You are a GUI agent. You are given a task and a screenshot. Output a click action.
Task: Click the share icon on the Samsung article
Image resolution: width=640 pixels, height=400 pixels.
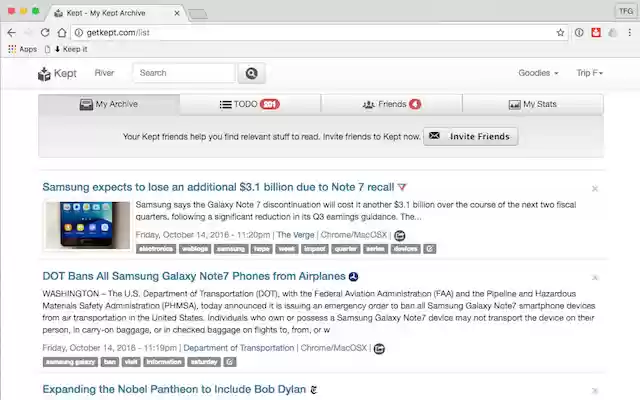click(400, 236)
